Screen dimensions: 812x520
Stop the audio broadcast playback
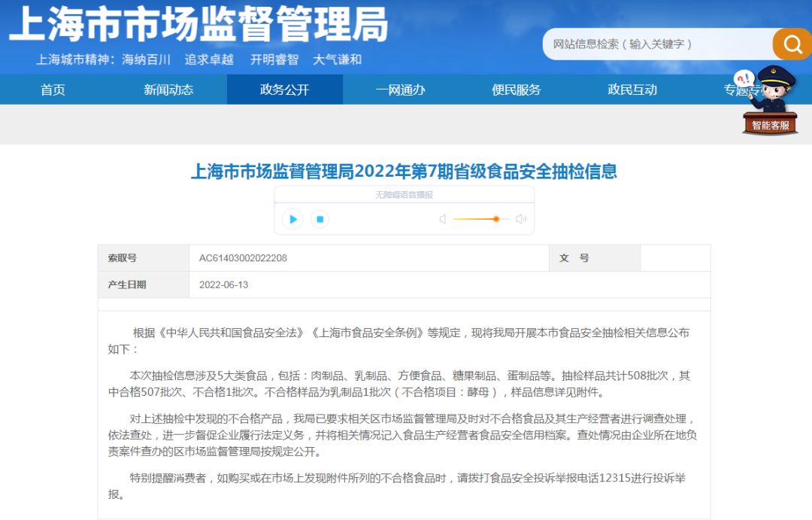(x=320, y=219)
